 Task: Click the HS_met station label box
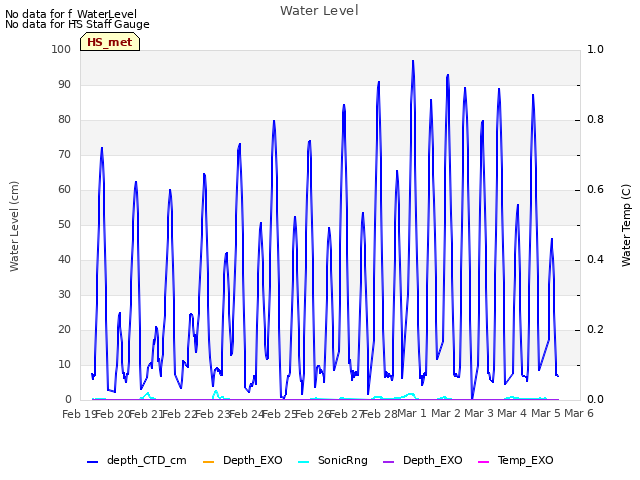110,42
